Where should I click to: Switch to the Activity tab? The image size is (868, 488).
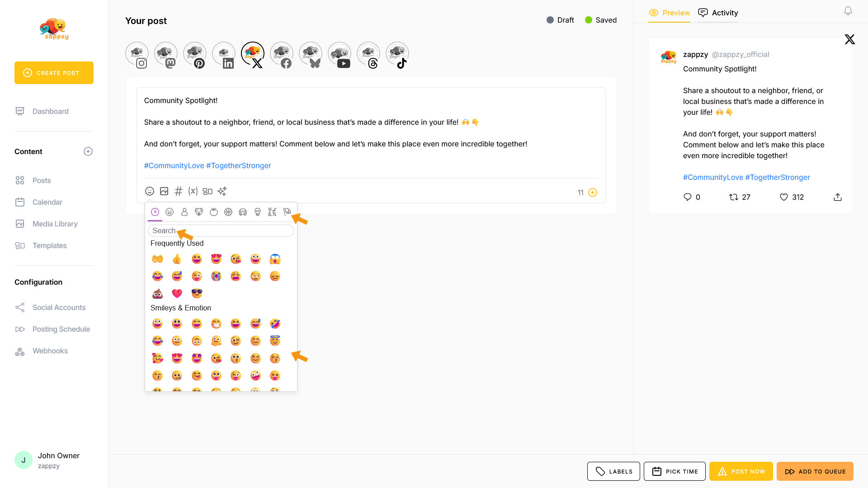[x=718, y=13]
